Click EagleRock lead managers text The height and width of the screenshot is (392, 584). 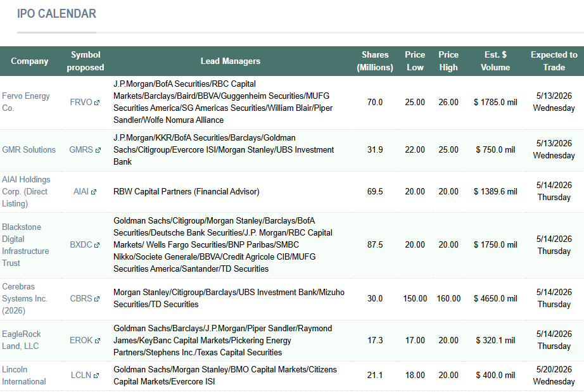pyautogui.click(x=223, y=340)
